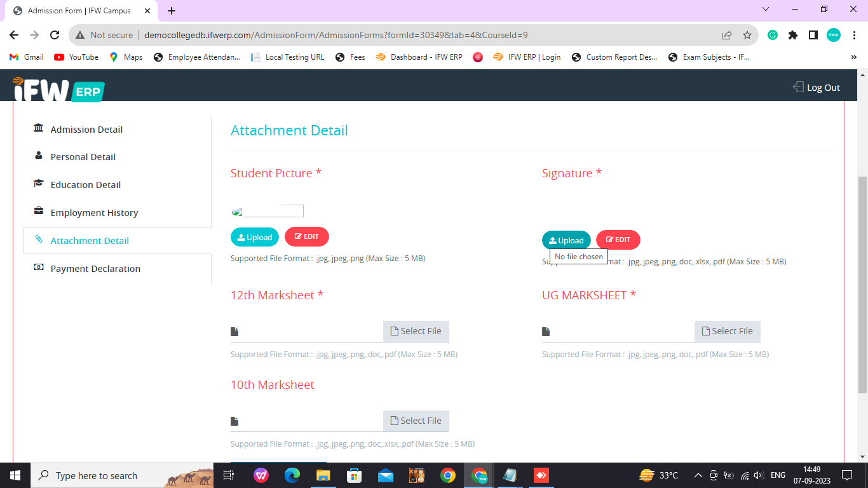Screen dimensions: 868x488
Task: Click the taskbar search box
Action: (122, 475)
